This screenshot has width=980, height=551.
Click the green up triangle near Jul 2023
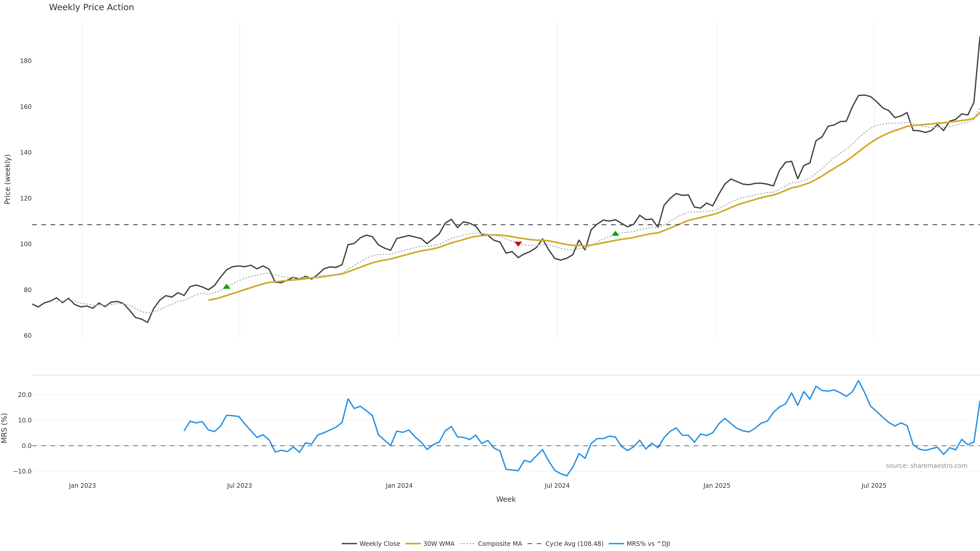226,286
